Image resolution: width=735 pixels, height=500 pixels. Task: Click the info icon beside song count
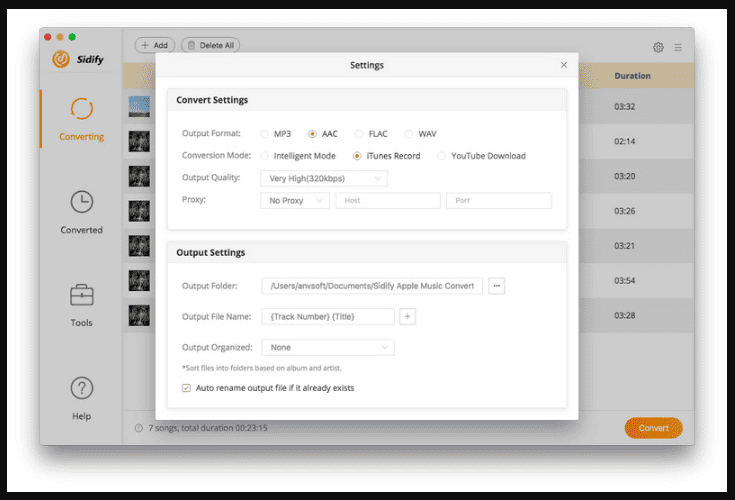[x=139, y=428]
